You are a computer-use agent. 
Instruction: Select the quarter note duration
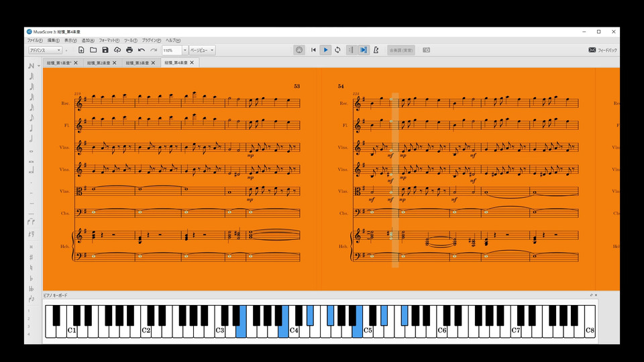[x=32, y=129]
